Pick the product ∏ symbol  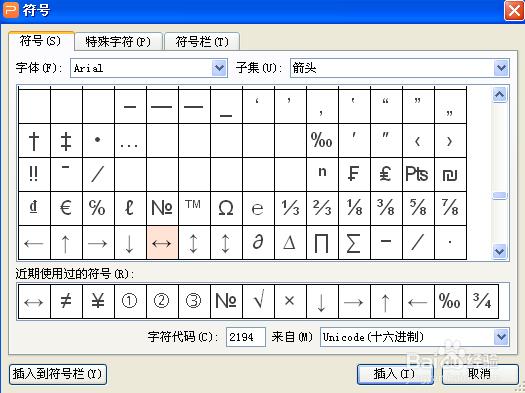tap(322, 242)
